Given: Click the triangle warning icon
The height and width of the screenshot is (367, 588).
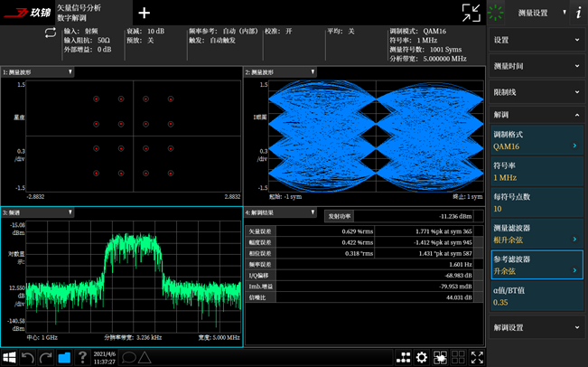Looking at the screenshot, I should coord(145,357).
